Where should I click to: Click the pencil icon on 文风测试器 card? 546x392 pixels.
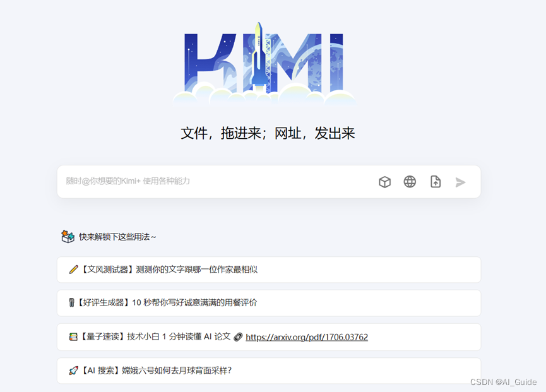pos(74,269)
